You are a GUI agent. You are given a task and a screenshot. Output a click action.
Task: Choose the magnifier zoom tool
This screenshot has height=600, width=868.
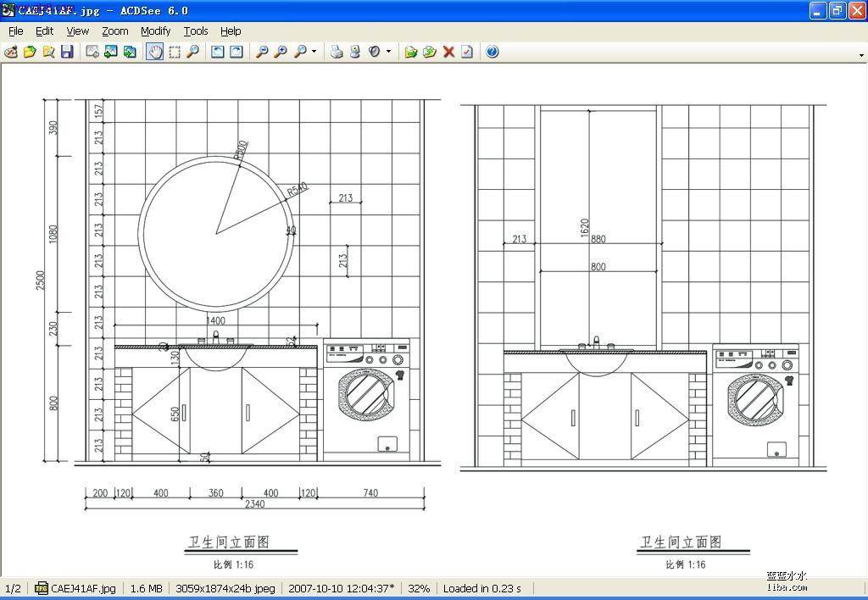click(x=192, y=52)
